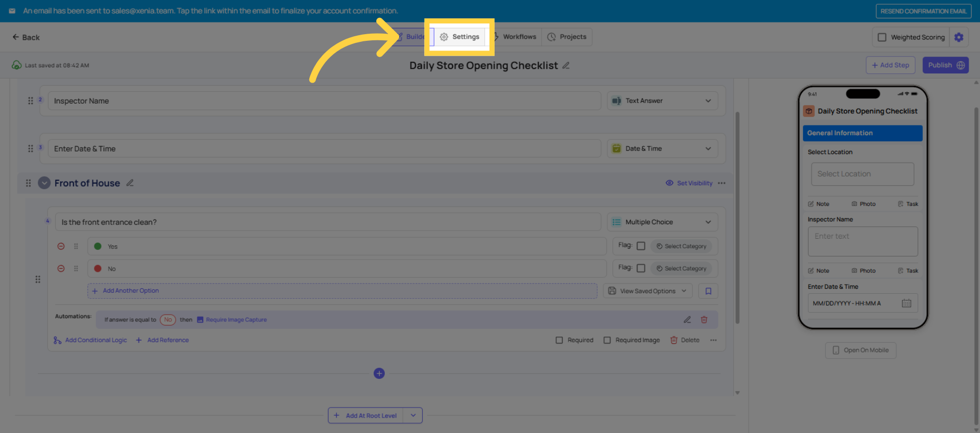
Task: Click Photo under Inspector Name in preview
Action: 864,271
